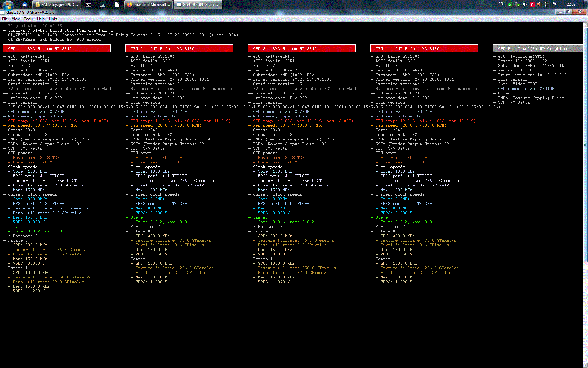The width and height of the screenshot is (588, 368).
Task: Click the 22:02 system clock
Action: 571,4
